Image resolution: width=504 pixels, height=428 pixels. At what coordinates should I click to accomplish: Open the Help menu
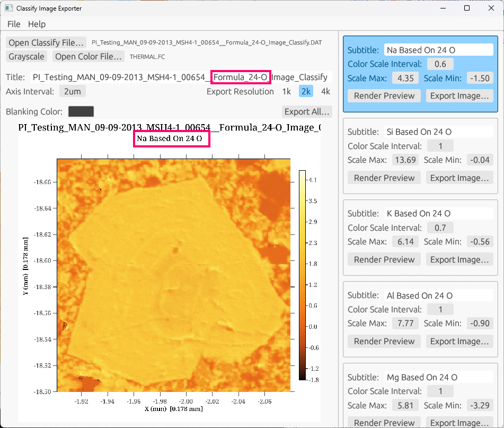37,24
